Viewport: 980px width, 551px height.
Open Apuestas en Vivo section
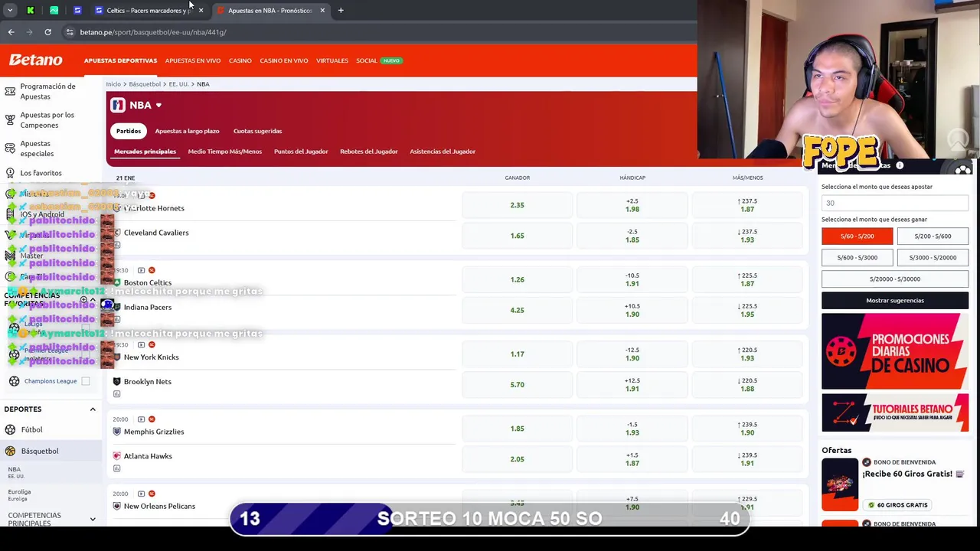193,60
